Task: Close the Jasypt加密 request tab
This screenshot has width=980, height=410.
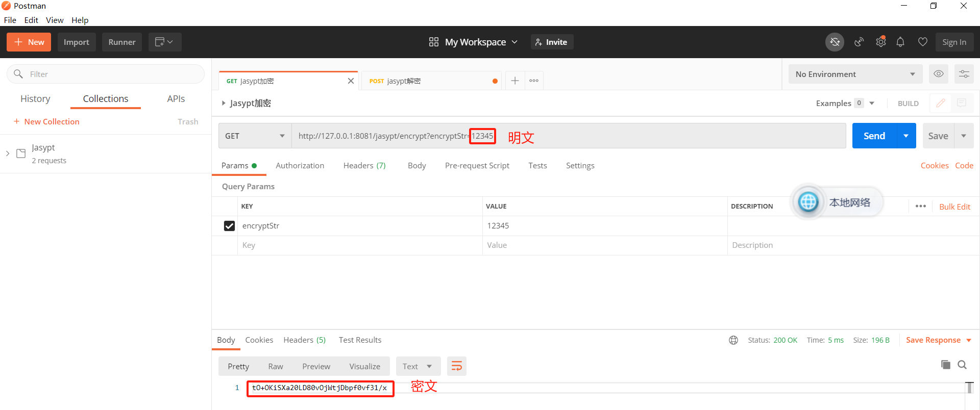Action: 351,81
